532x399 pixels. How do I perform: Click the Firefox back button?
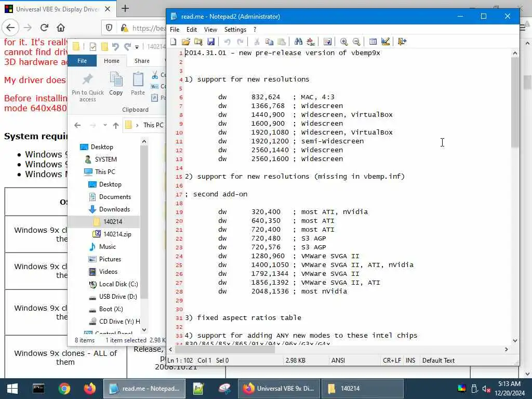click(10, 28)
